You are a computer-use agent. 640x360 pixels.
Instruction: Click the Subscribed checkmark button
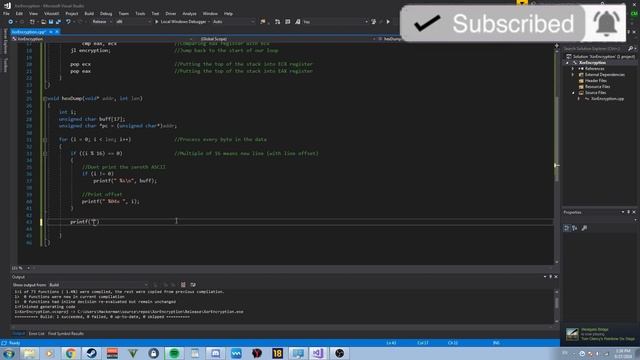492,24
